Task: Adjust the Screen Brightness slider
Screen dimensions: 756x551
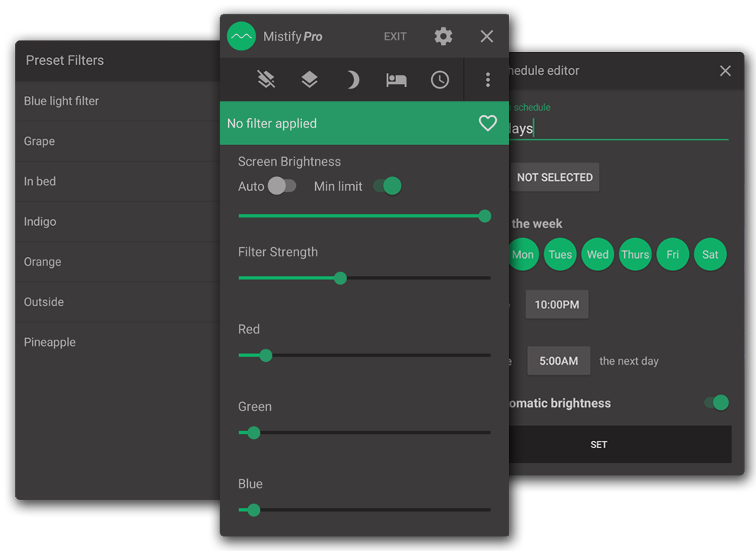Action: point(365,216)
